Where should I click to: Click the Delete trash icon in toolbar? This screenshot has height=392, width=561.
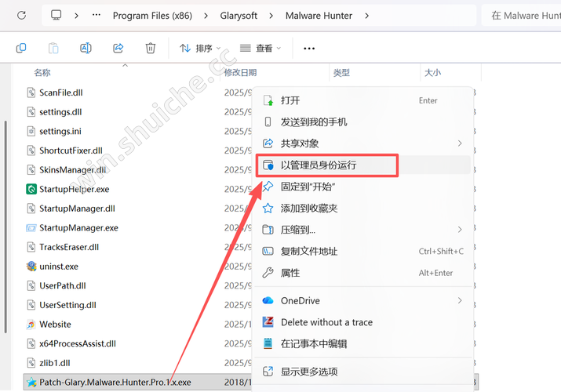point(151,48)
